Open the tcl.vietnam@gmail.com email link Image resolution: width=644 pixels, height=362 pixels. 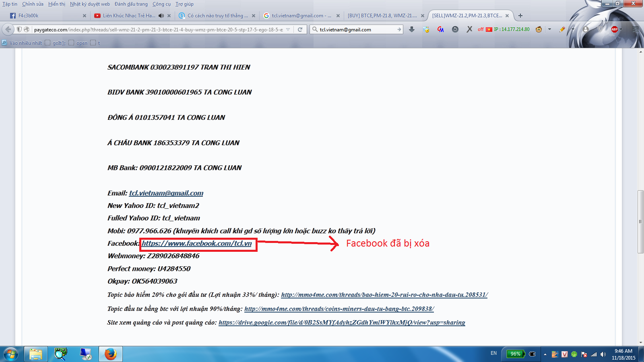point(166,193)
